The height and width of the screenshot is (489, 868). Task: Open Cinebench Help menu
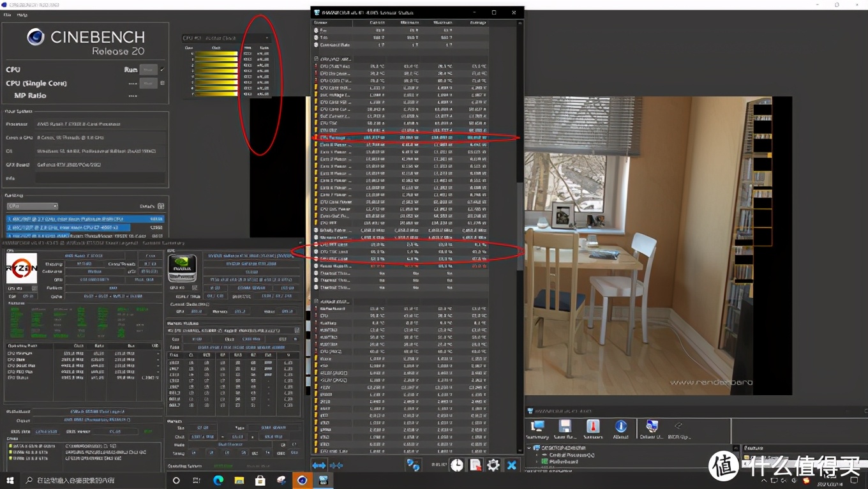click(x=22, y=15)
